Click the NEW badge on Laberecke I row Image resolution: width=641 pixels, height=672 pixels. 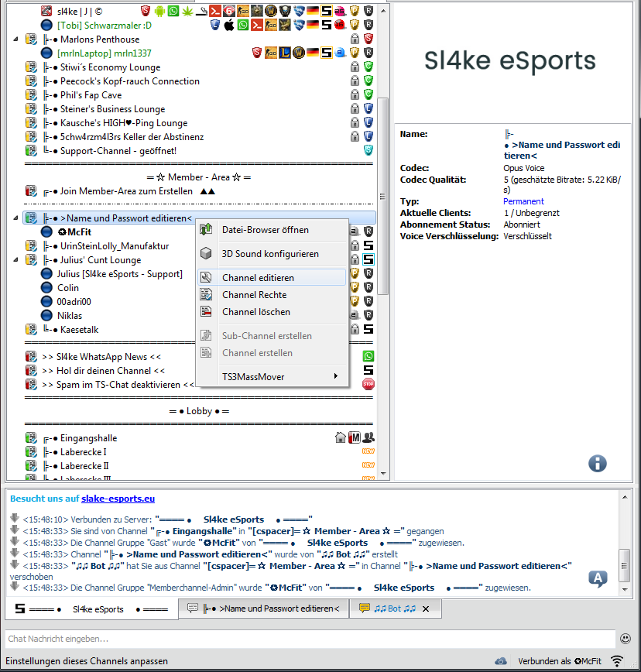[x=368, y=451]
